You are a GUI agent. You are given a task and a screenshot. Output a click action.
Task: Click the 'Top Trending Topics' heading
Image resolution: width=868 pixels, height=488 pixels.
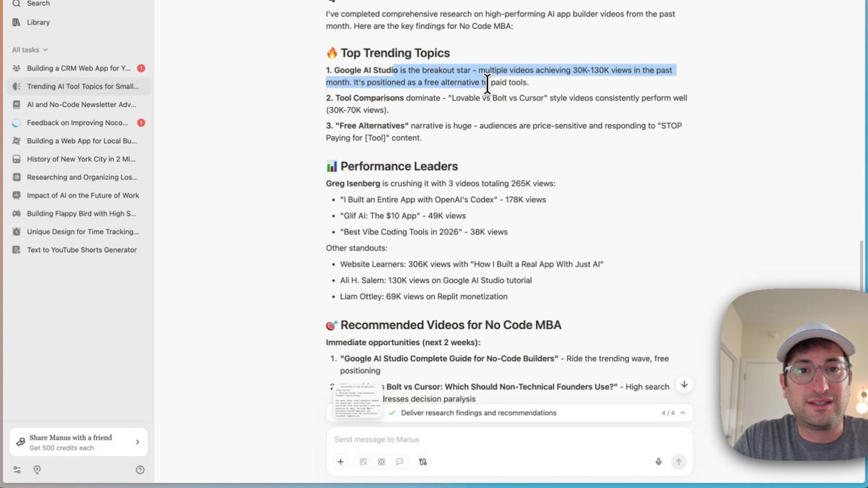pos(395,53)
